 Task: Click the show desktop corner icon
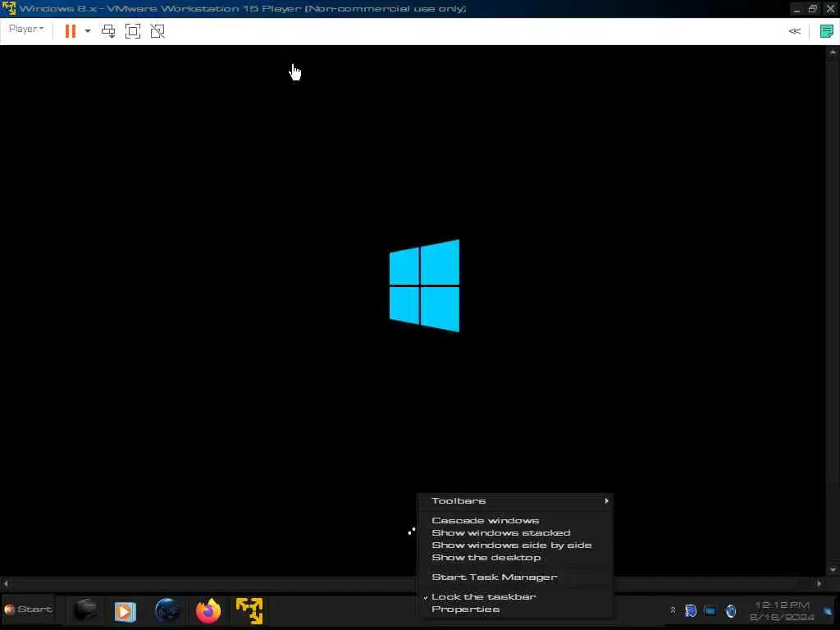point(828,610)
